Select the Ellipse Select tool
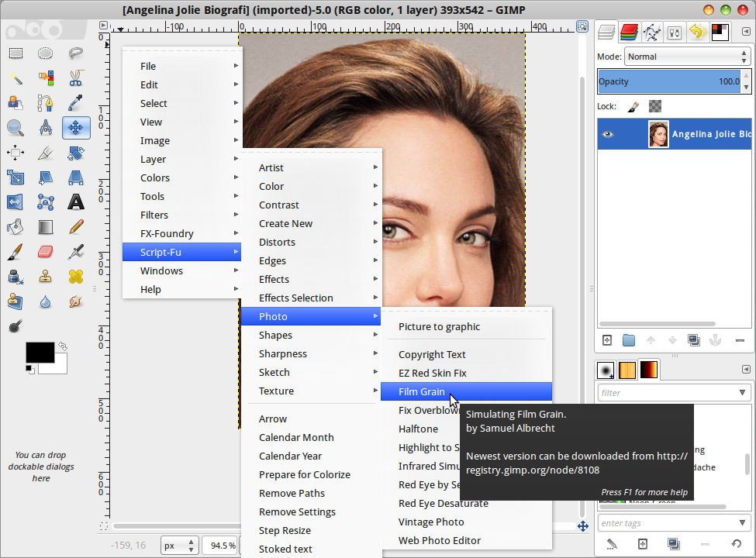Viewport: 756px width, 558px height. pyautogui.click(x=45, y=53)
